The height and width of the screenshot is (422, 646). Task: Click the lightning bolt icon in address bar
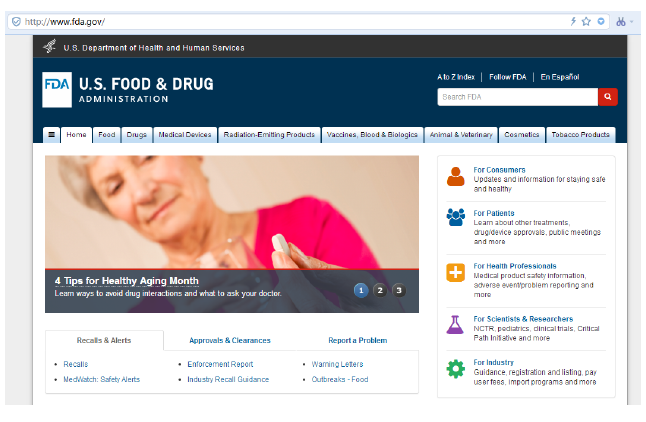(x=573, y=21)
